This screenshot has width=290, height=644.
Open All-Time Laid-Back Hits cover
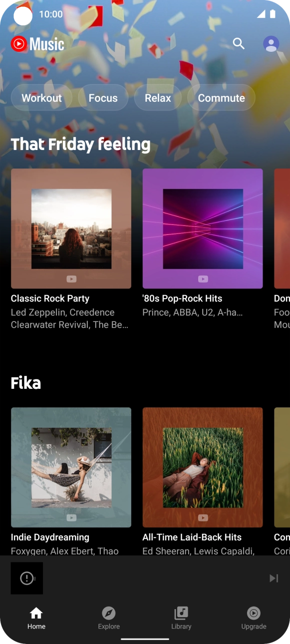pos(203,468)
